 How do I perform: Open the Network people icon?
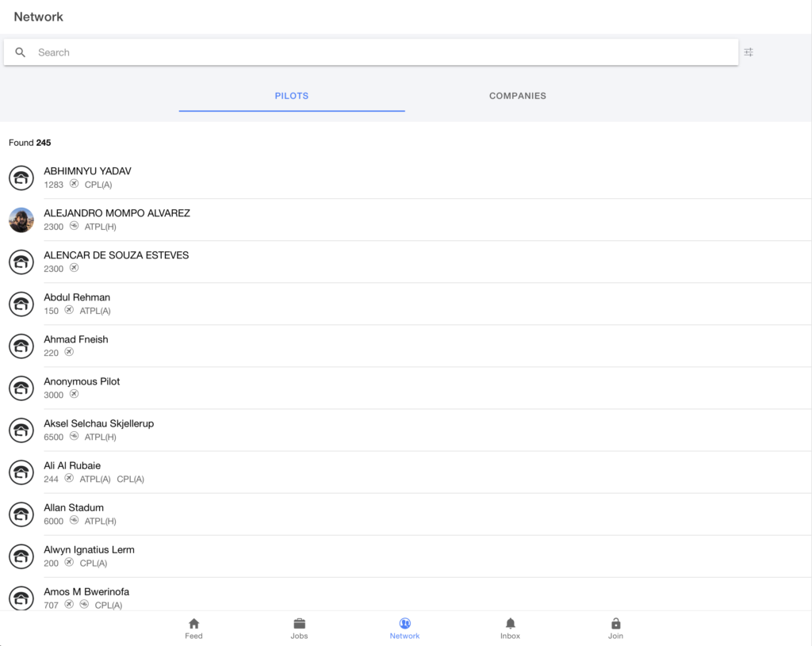click(405, 623)
